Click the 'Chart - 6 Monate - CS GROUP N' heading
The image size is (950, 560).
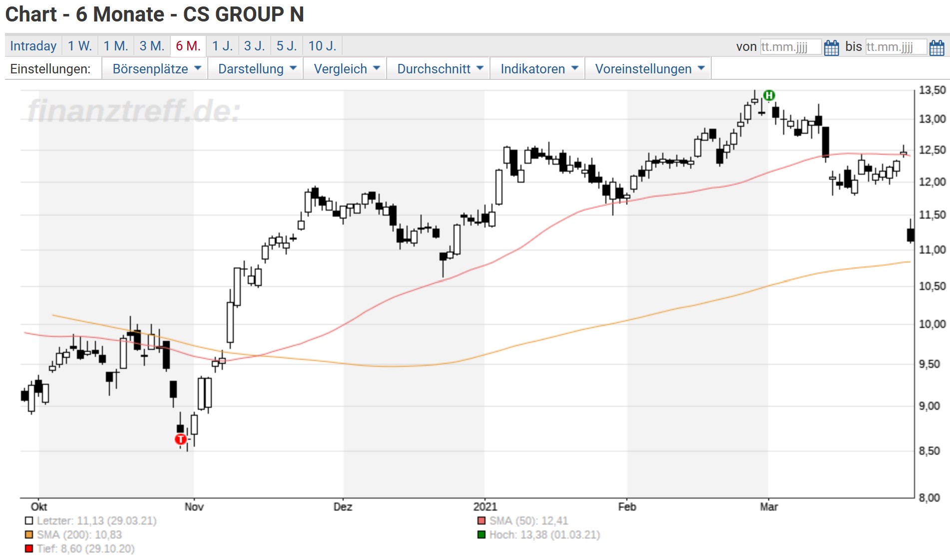click(x=154, y=14)
